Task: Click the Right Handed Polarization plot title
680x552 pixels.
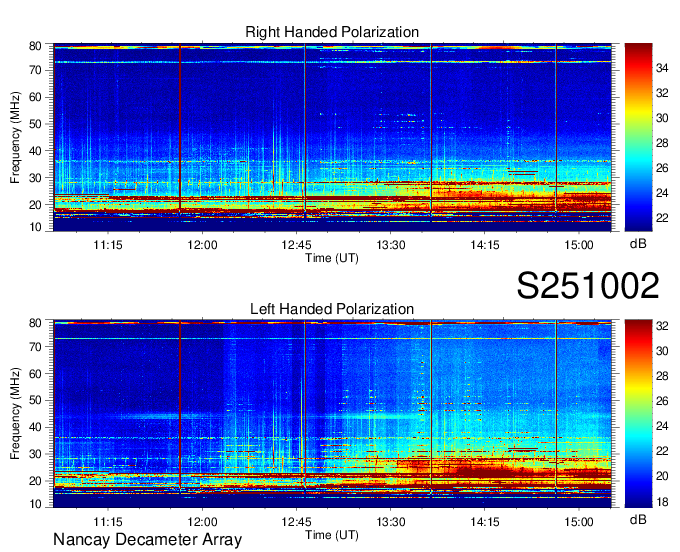Action: coord(332,33)
